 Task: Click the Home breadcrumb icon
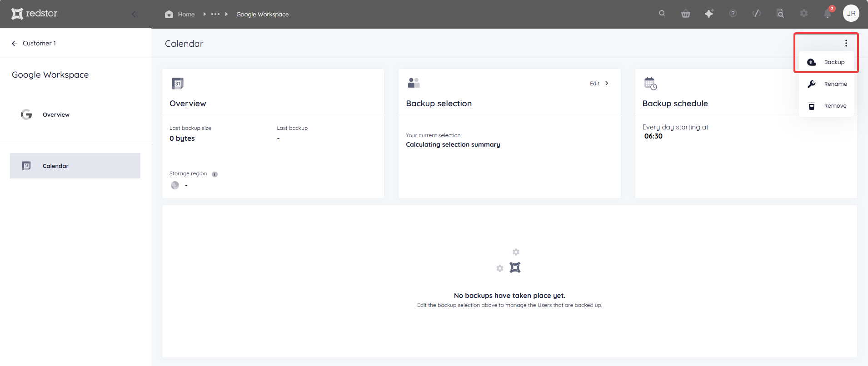click(169, 14)
